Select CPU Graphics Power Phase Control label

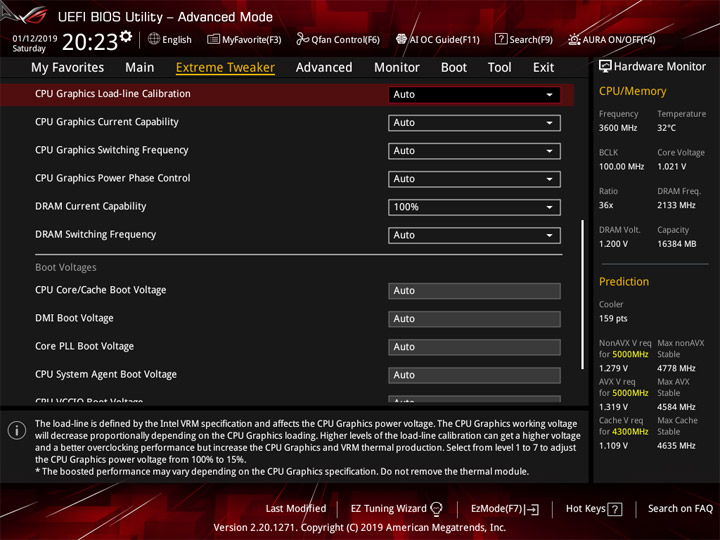tap(112, 178)
